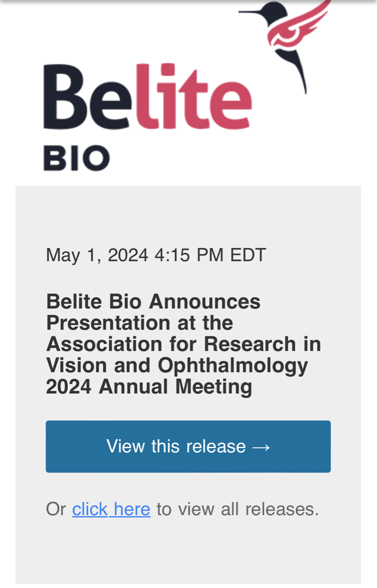This screenshot has width=377, height=588.
Task: Click "Association for Research in" headline line
Action: pos(183,344)
